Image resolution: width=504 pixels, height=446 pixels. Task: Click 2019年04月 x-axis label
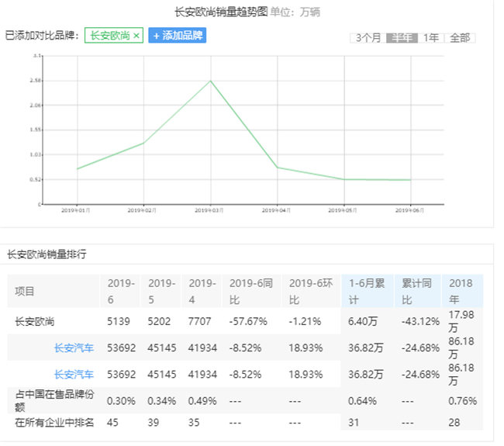click(276, 210)
